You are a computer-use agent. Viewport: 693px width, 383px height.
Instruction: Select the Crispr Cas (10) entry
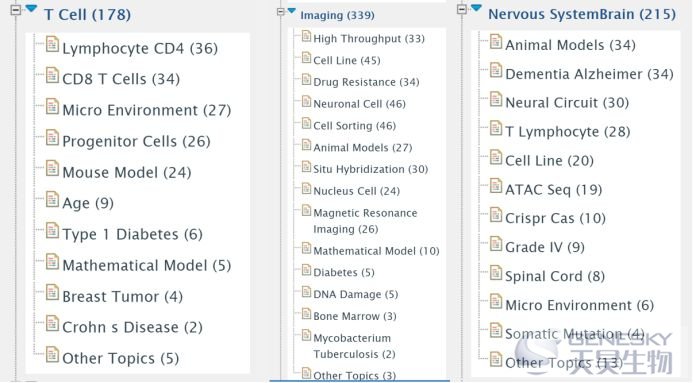click(x=555, y=218)
